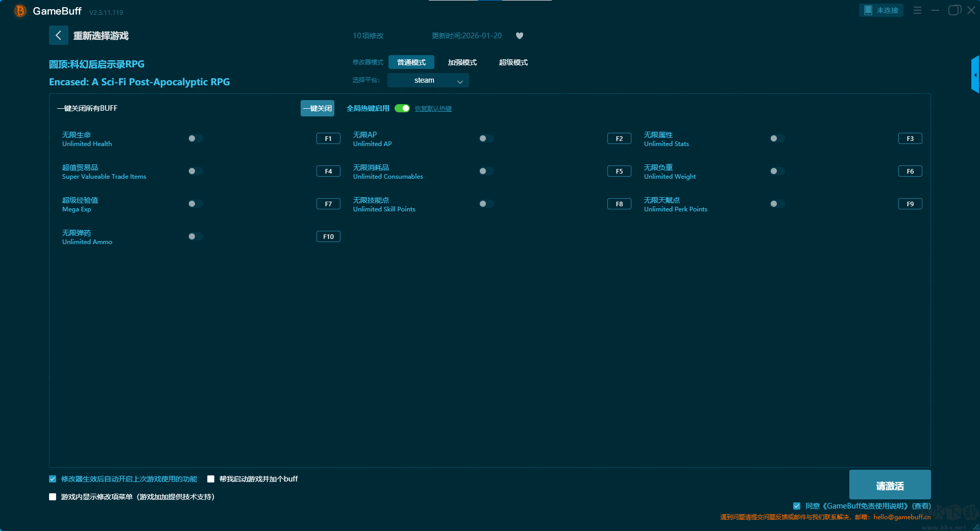Open the steam platform dropdown
The width and height of the screenshot is (980, 531).
click(x=428, y=80)
